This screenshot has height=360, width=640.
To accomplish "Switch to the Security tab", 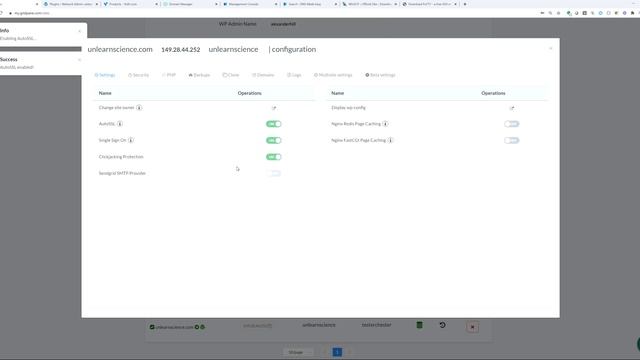I will tap(138, 75).
